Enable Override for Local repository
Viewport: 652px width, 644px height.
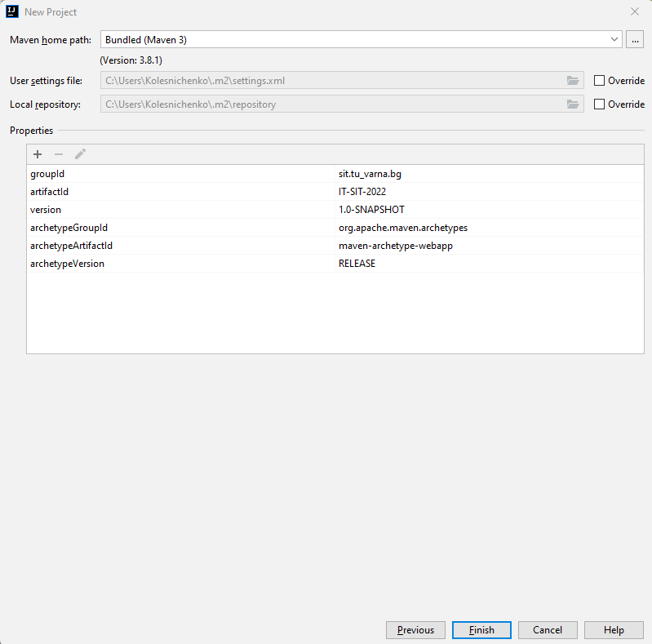[599, 104]
